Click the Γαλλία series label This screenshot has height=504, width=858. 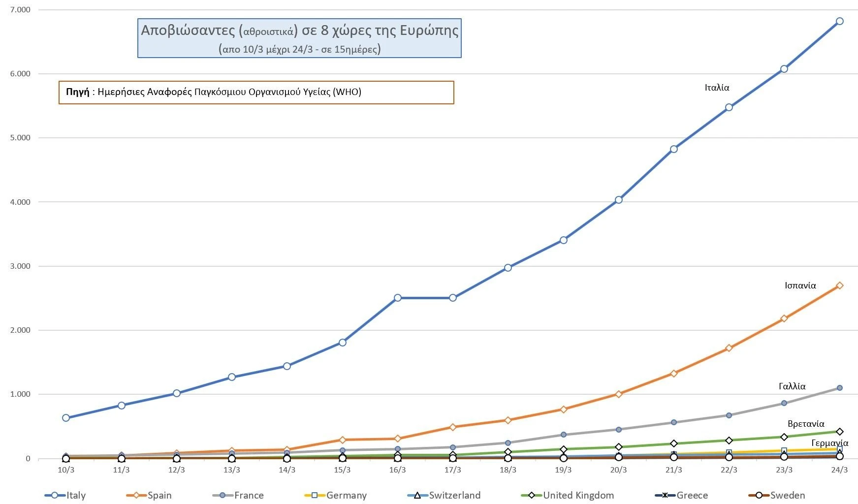[792, 386]
